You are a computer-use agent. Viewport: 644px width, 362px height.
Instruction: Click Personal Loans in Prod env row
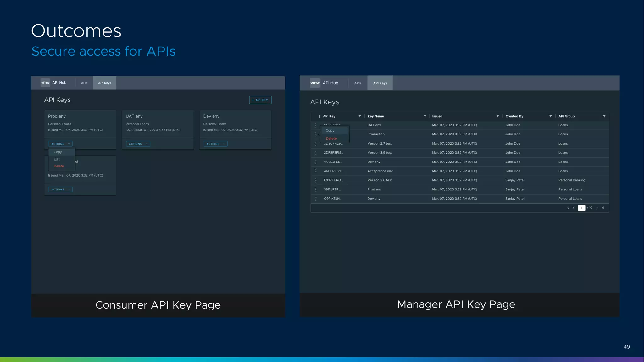[570, 189]
